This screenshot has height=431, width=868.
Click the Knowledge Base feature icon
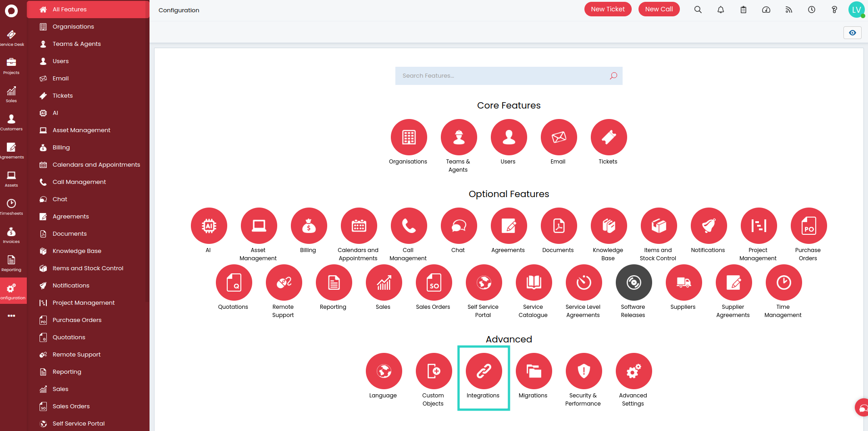[x=609, y=226]
